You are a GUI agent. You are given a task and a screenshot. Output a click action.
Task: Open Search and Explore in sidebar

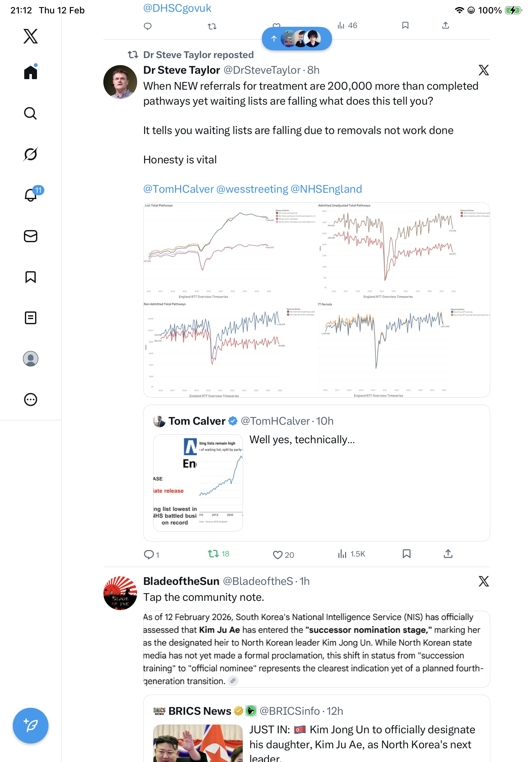pos(31,114)
